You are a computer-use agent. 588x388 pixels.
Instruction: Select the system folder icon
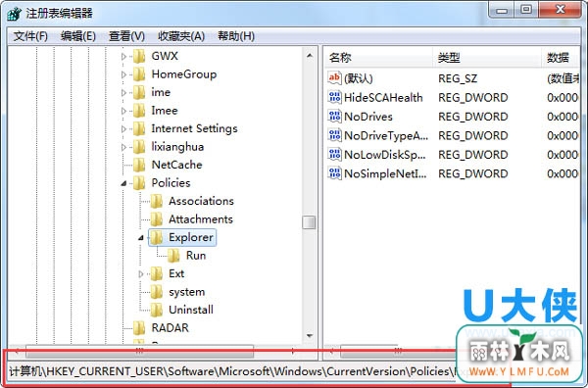tap(157, 292)
